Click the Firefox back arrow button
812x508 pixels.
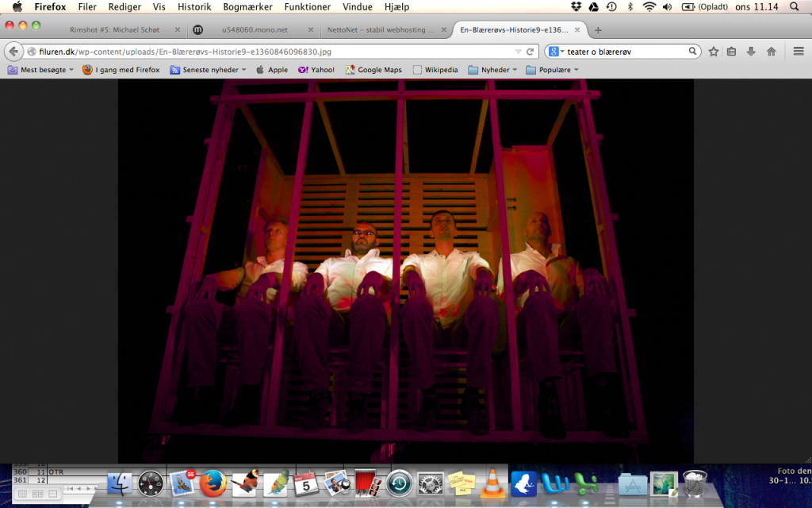click(13, 52)
